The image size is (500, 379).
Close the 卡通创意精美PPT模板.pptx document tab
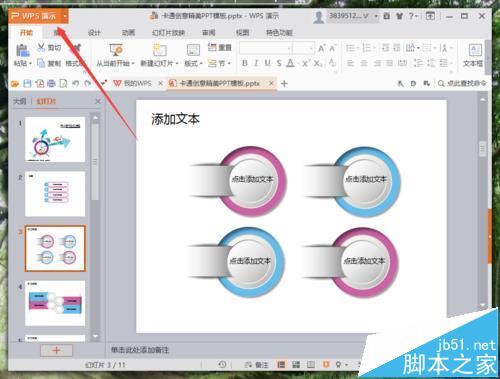[272, 83]
